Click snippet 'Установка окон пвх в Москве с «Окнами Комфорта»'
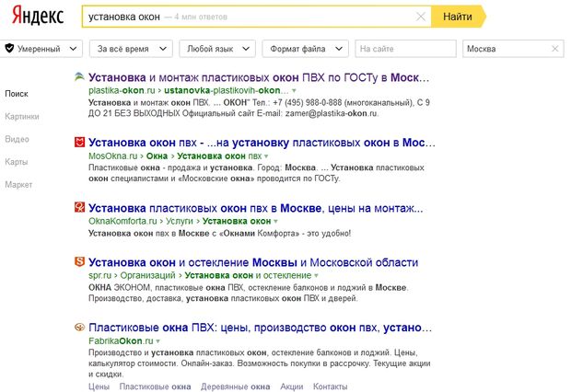Image resolution: width=571 pixels, height=392 pixels. [x=219, y=233]
